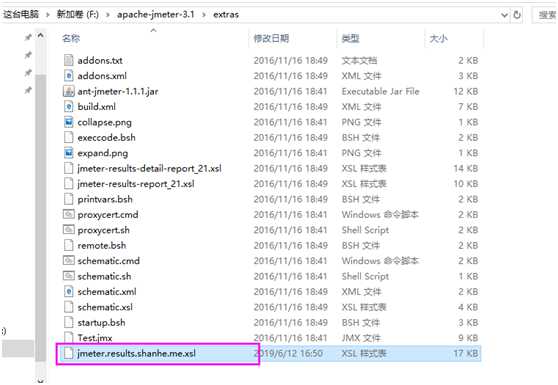Expand the chevron after 这台电脑
This screenshot has height=385, width=558.
[x=47, y=15]
